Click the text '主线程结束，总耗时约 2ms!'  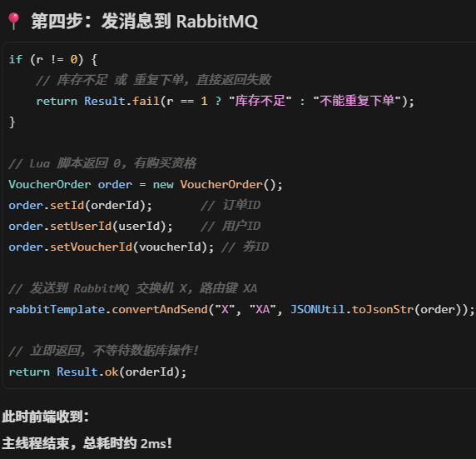(87, 443)
